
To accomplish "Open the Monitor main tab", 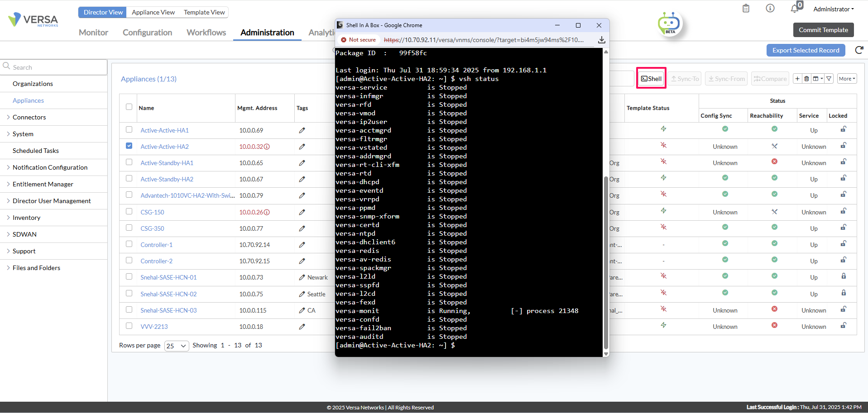I will pyautogui.click(x=93, y=33).
